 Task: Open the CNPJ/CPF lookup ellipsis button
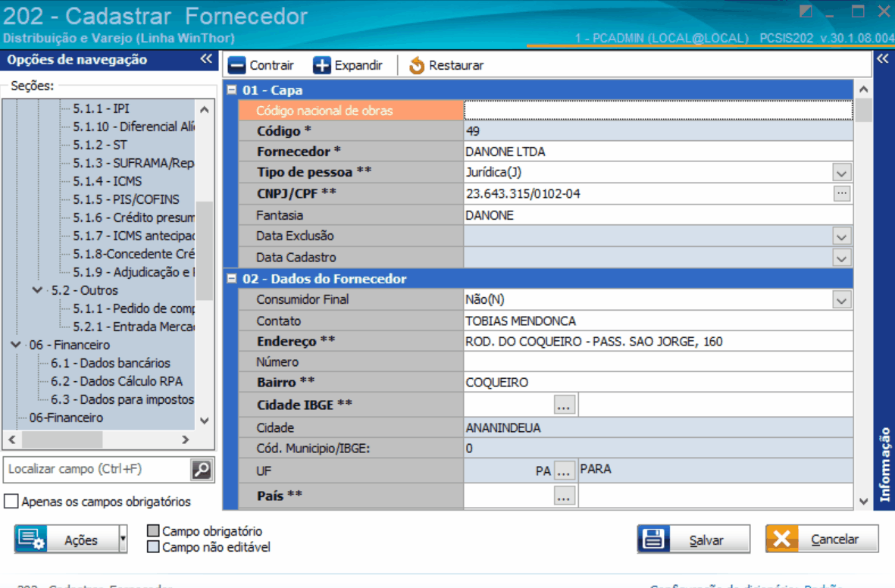click(841, 193)
